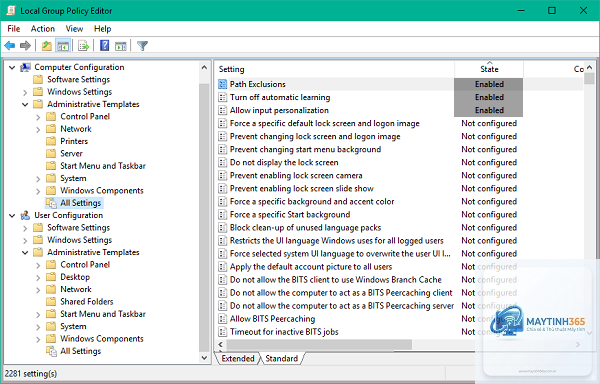The height and width of the screenshot is (384, 600).
Task: Click icon beside Allow BITS Peercaching
Action: point(222,319)
